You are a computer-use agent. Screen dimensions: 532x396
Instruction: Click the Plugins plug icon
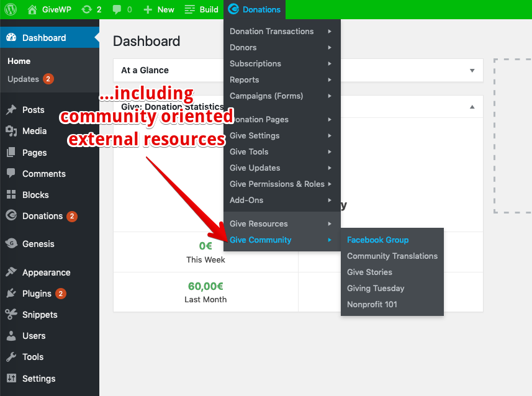coord(11,293)
